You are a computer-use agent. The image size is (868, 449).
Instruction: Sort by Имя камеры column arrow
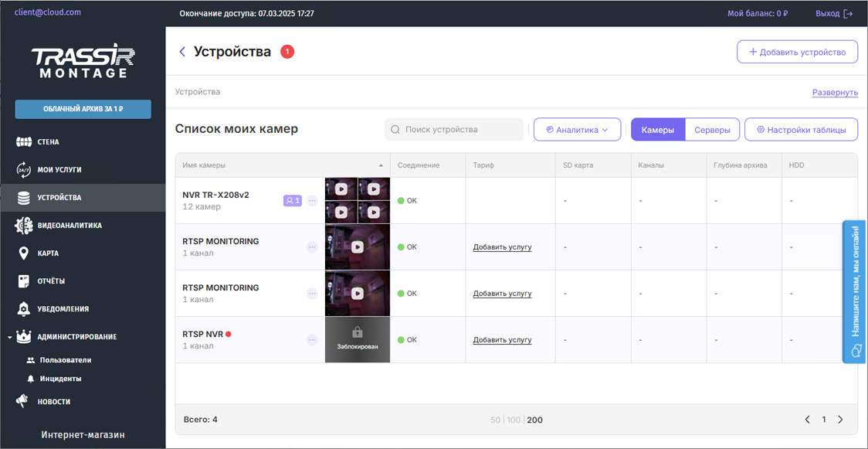pos(381,166)
